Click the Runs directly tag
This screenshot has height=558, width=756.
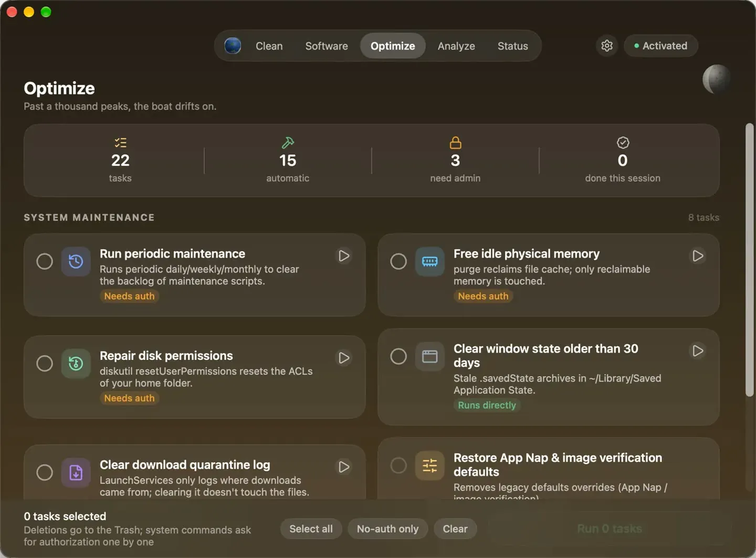(487, 405)
